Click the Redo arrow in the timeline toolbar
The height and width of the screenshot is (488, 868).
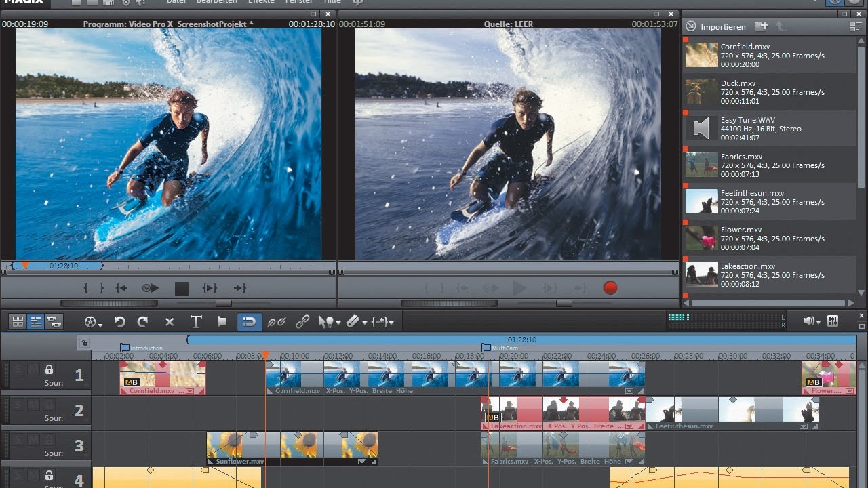point(142,322)
